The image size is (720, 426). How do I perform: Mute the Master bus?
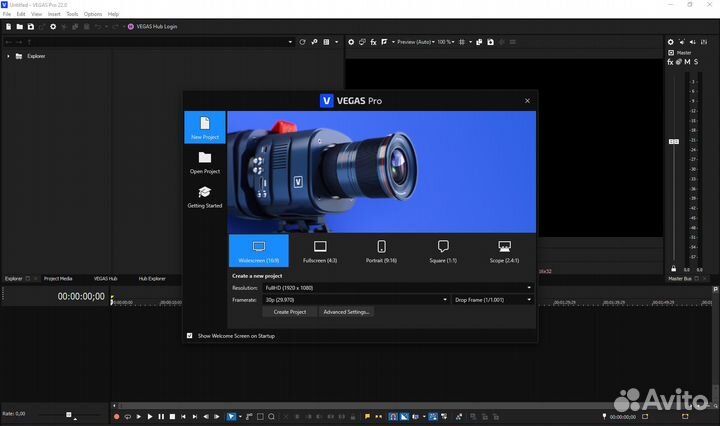coord(687,62)
